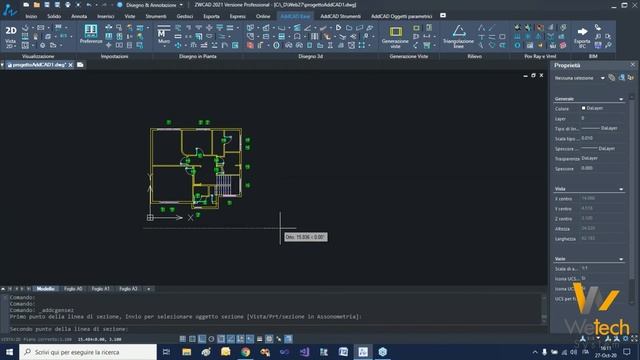Select the Muro wall tool
The height and width of the screenshot is (360, 640).
pyautogui.click(x=164, y=36)
